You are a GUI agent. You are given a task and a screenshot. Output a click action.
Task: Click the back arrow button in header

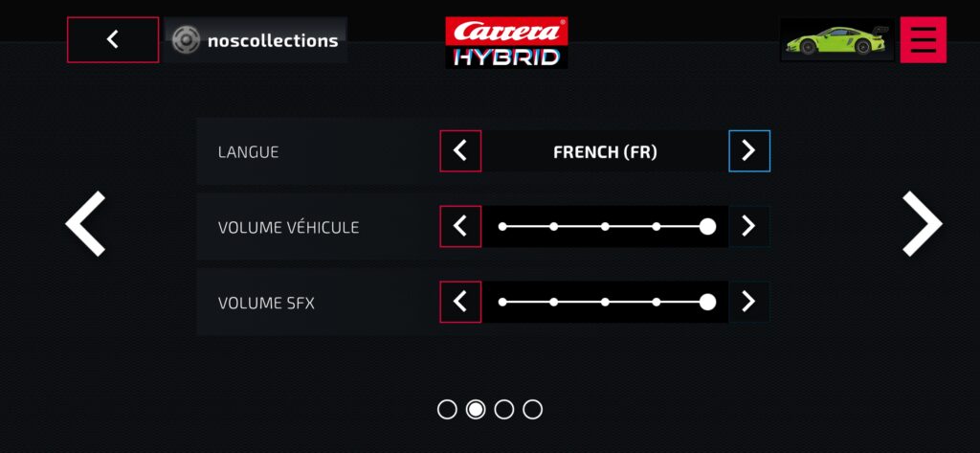point(113,39)
